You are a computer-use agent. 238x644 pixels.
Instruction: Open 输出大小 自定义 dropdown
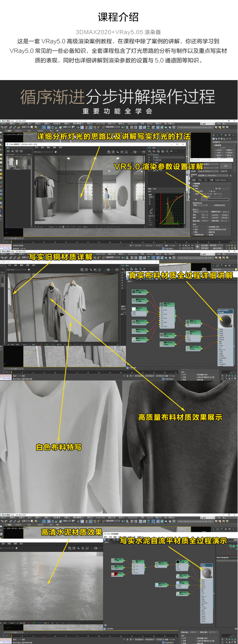point(200,212)
